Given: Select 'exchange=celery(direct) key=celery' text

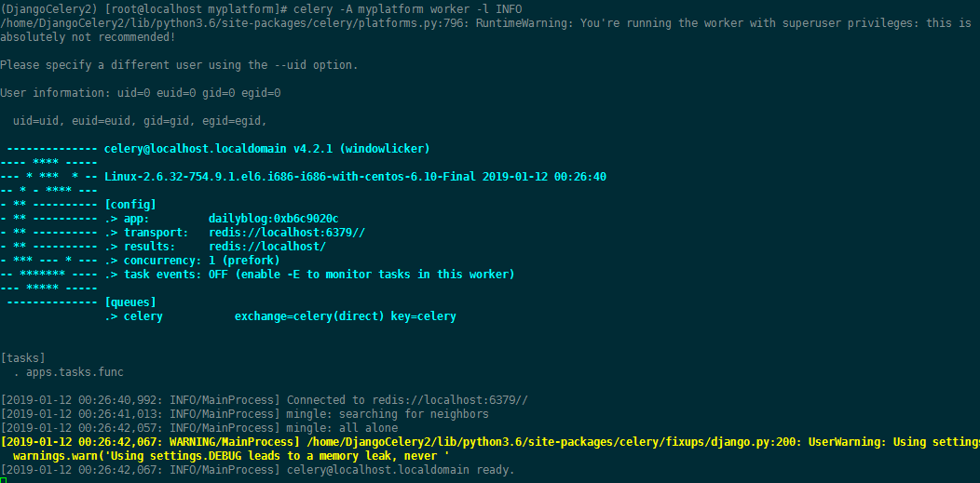Looking at the screenshot, I should pos(345,316).
